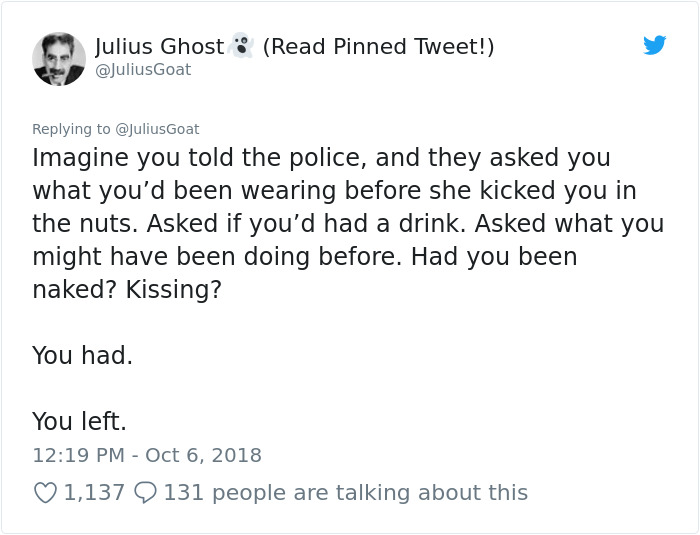Screen dimensions: 700x535
Task: Click the "Replying to" label text
Action: click(x=71, y=129)
